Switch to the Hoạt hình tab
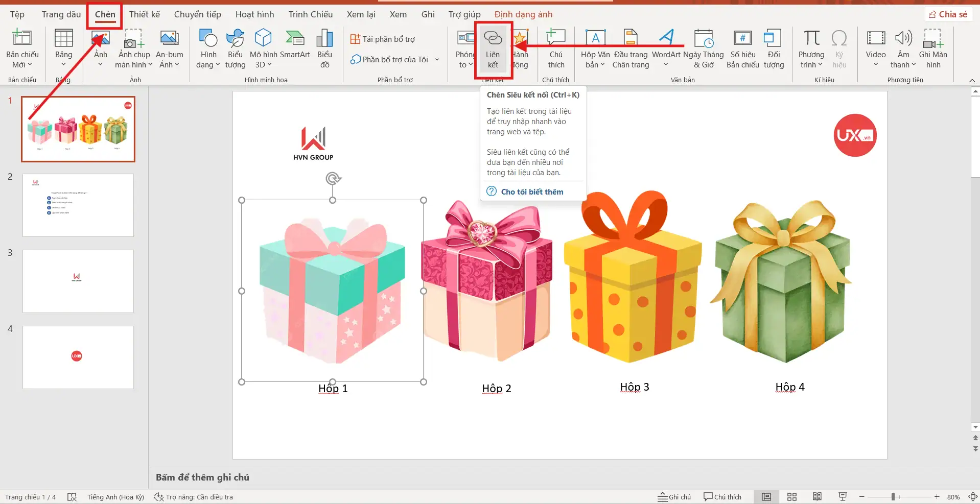The height and width of the screenshot is (504, 980). (254, 14)
